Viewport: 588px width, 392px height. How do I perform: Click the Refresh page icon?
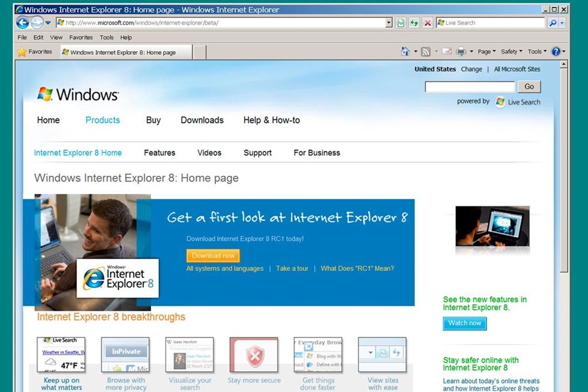(415, 23)
